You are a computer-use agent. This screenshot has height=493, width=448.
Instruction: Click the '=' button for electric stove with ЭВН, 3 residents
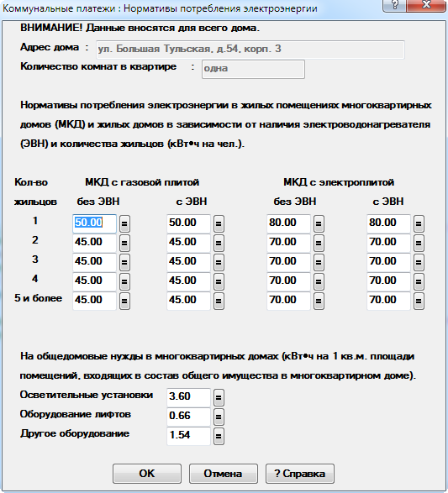419,262
